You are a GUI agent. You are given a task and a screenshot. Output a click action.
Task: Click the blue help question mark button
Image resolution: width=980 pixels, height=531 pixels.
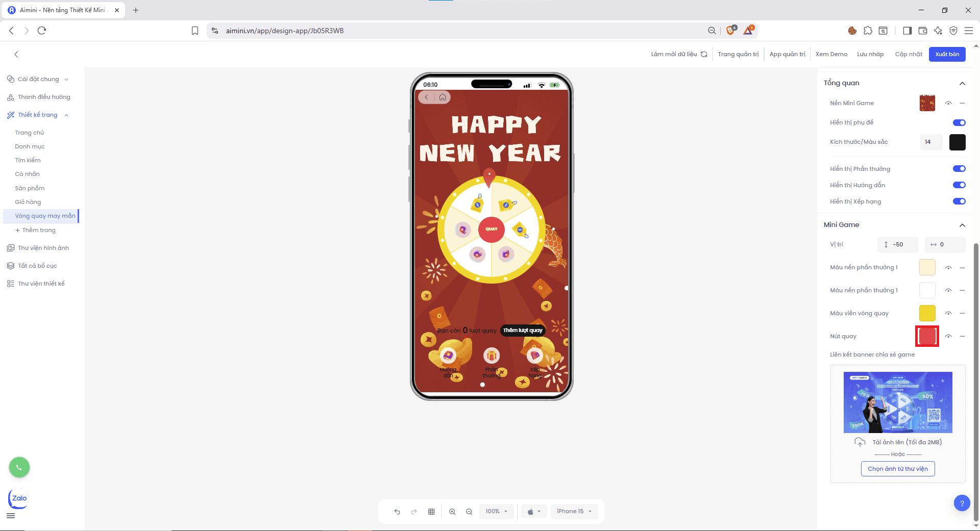pyautogui.click(x=962, y=503)
